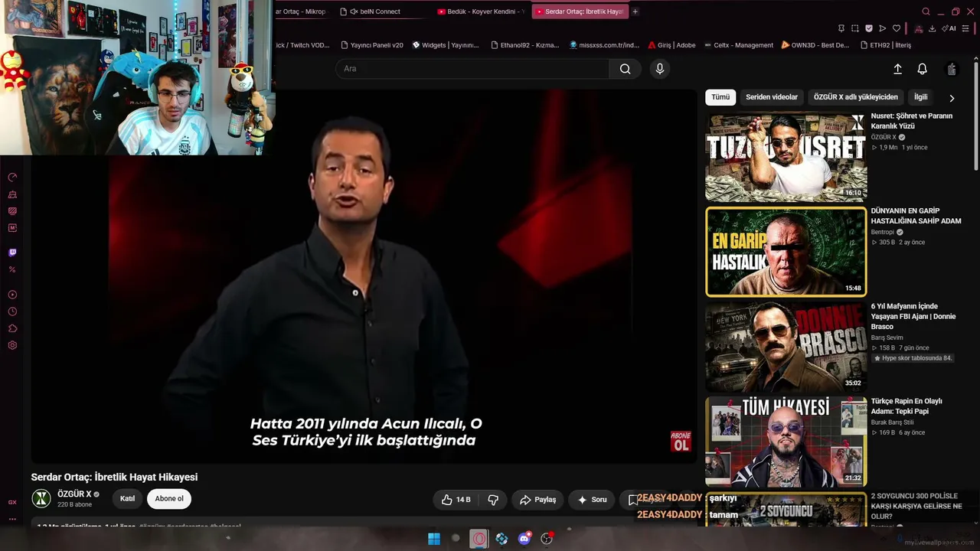
Task: Click the 'Hype skor tablosunda 84.' badge
Action: click(913, 358)
